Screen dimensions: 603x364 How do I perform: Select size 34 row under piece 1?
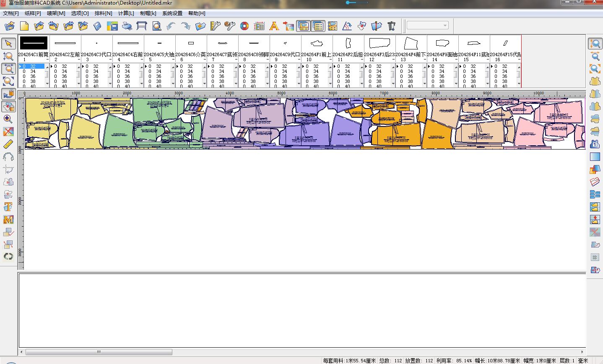tap(33, 71)
